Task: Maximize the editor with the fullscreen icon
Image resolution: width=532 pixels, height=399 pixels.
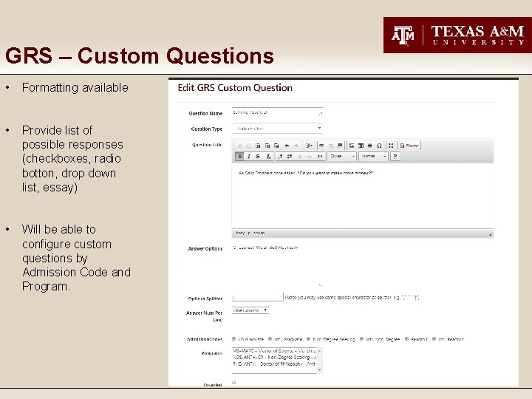Action: click(391, 146)
